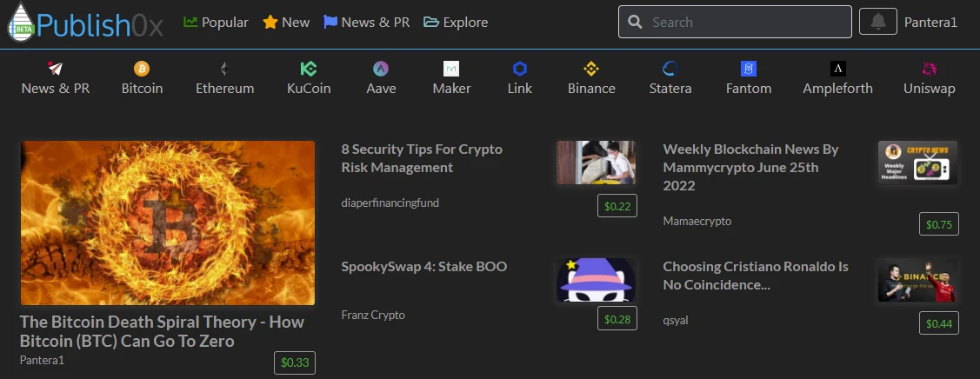Visit author Pantera1 under featured article
980x379 pixels.
tap(42, 360)
